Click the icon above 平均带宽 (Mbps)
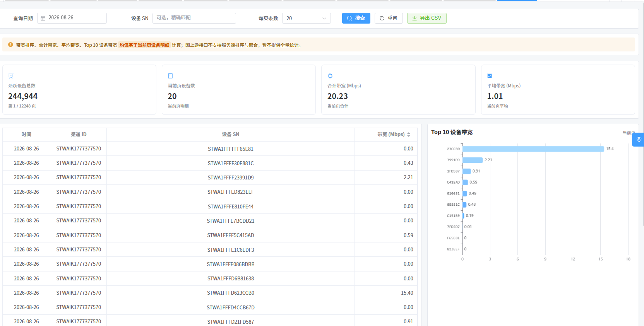Image resolution: width=644 pixels, height=326 pixels. point(490,76)
